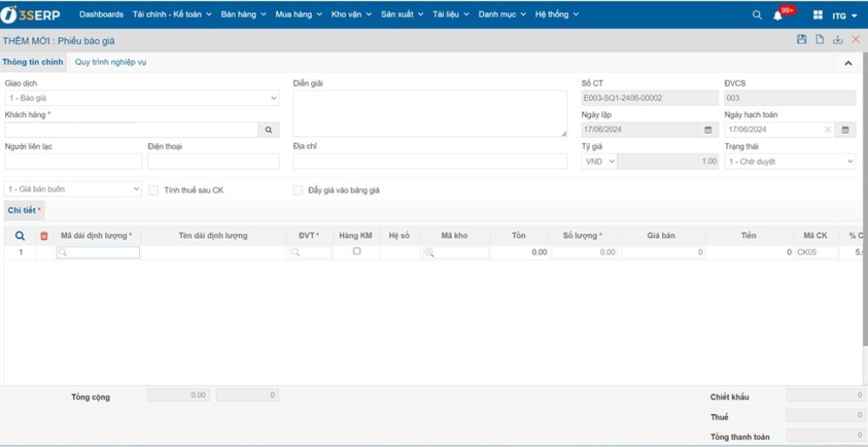This screenshot has width=868, height=447.
Task: Click the save disk icon
Action: (x=801, y=39)
